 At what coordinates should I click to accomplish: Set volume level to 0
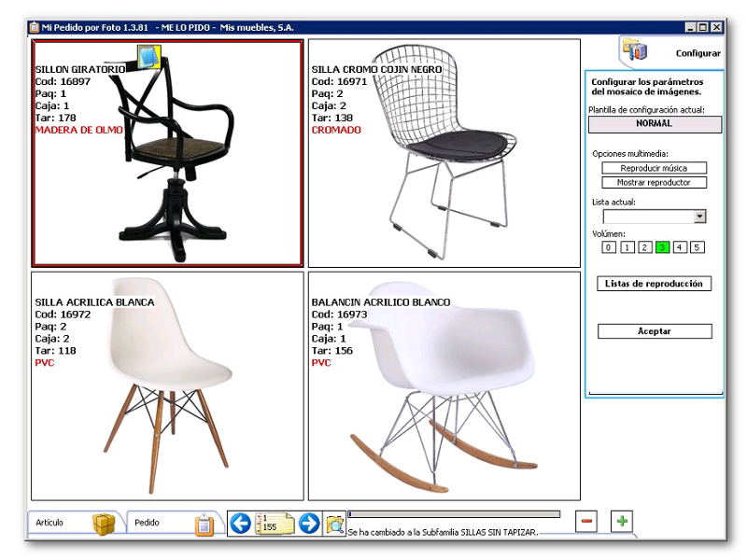pos(609,247)
